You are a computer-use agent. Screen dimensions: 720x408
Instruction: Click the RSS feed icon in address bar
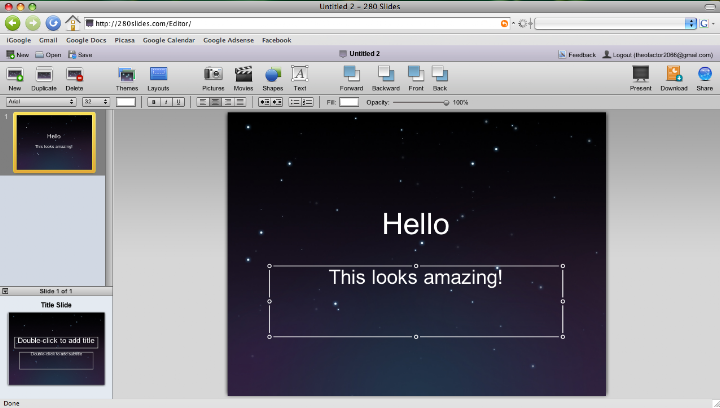tap(504, 23)
